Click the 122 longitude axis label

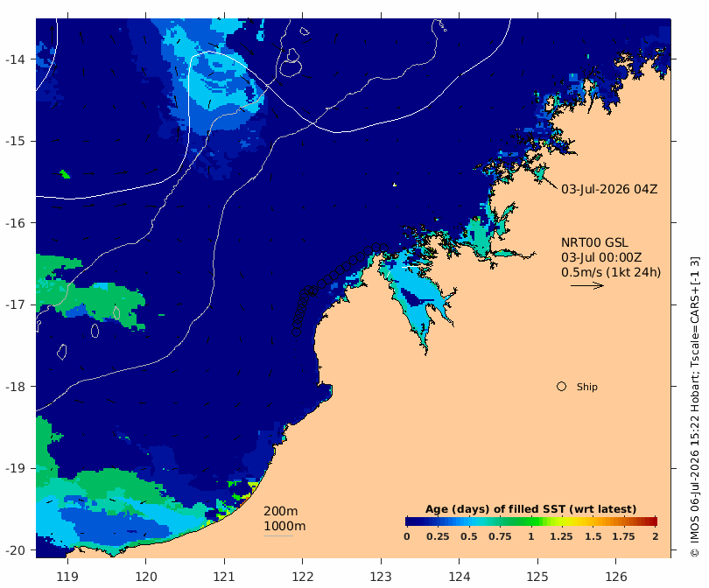(x=303, y=577)
